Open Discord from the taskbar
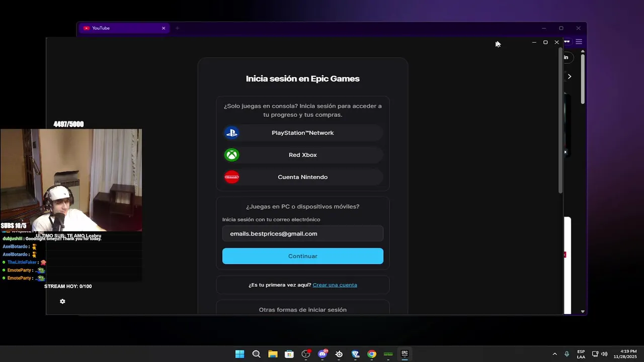The height and width of the screenshot is (362, 644). pyautogui.click(x=323, y=354)
